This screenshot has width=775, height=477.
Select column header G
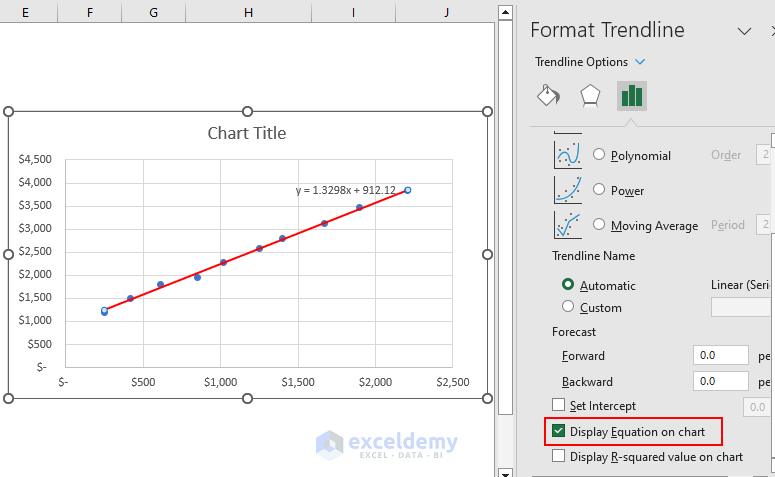pyautogui.click(x=154, y=12)
